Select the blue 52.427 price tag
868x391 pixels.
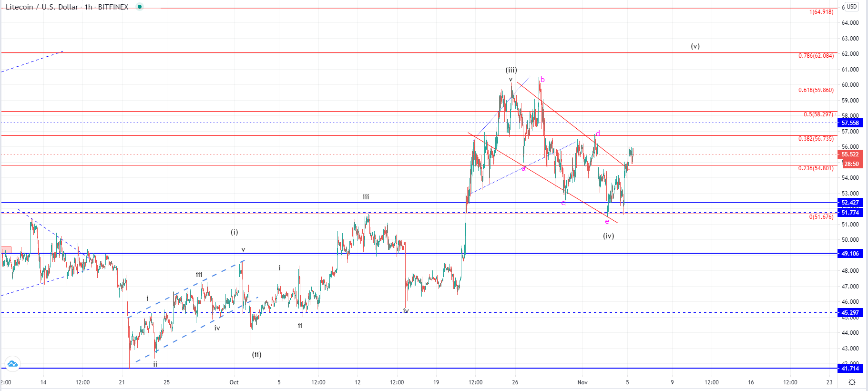point(850,203)
